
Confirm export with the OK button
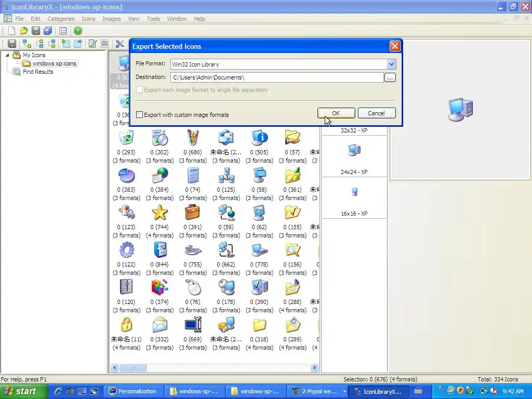336,113
